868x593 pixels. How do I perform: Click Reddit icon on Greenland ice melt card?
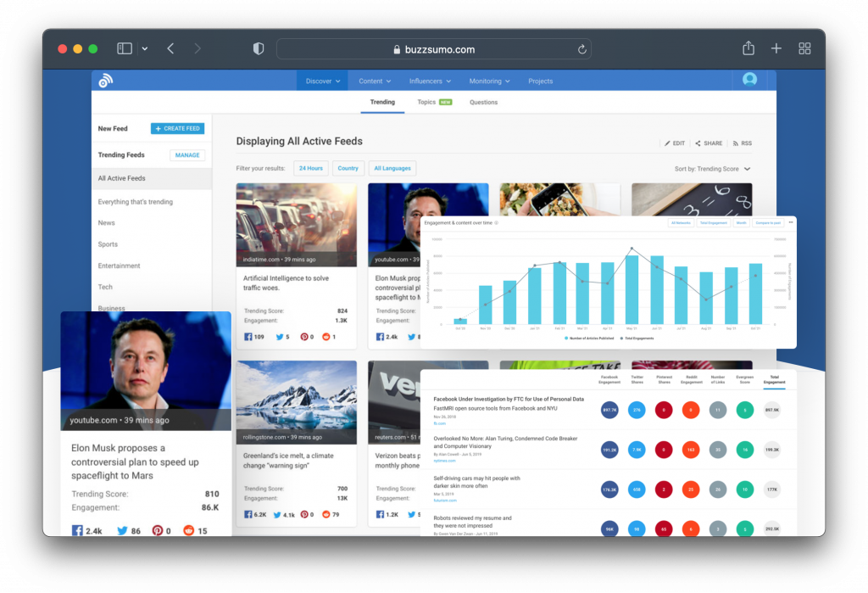point(326,514)
